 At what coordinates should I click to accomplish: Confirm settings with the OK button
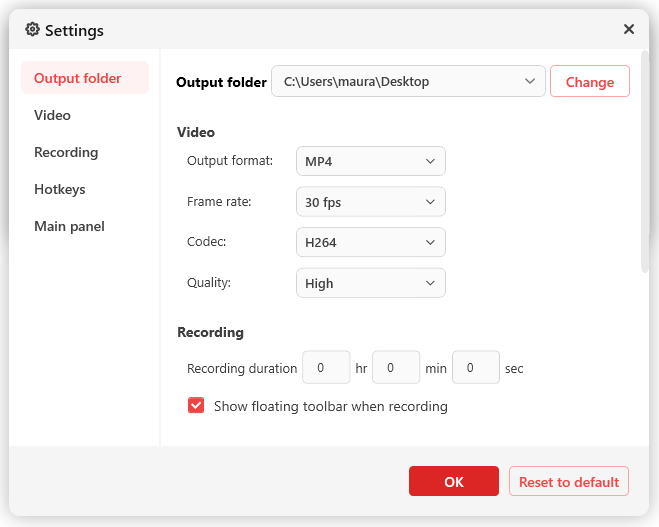454,481
